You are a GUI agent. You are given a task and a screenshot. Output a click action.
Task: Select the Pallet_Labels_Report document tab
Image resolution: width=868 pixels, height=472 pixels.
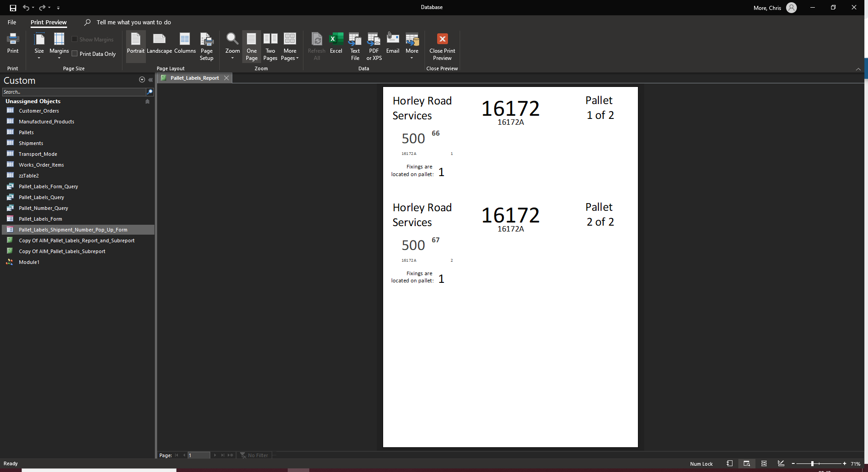[194, 78]
